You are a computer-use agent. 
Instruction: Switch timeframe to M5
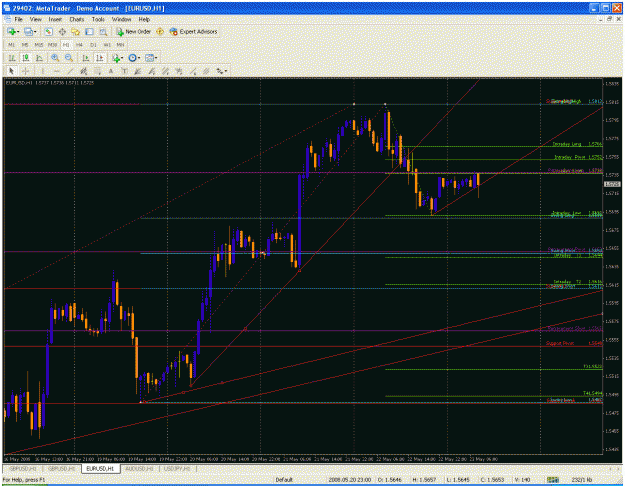[25, 45]
